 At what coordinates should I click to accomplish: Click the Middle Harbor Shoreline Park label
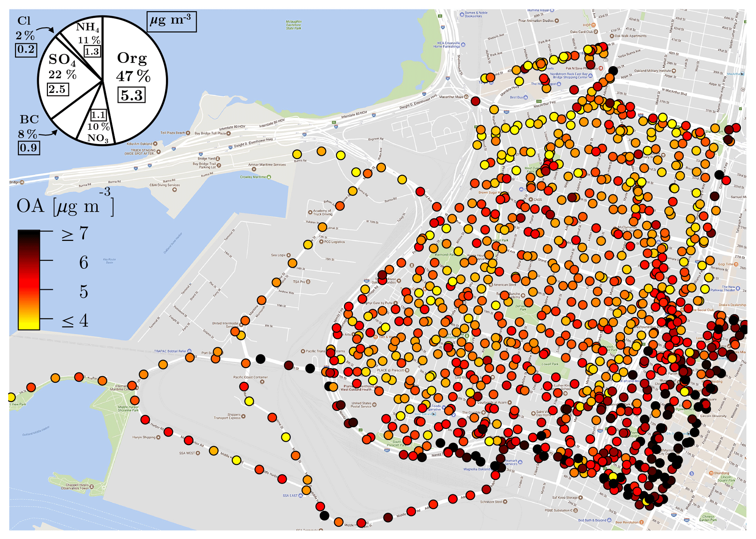point(128,408)
